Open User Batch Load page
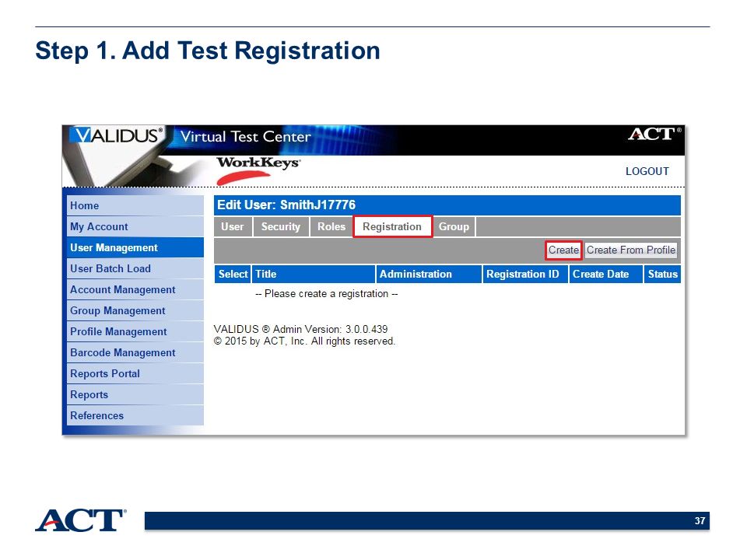 [135, 268]
